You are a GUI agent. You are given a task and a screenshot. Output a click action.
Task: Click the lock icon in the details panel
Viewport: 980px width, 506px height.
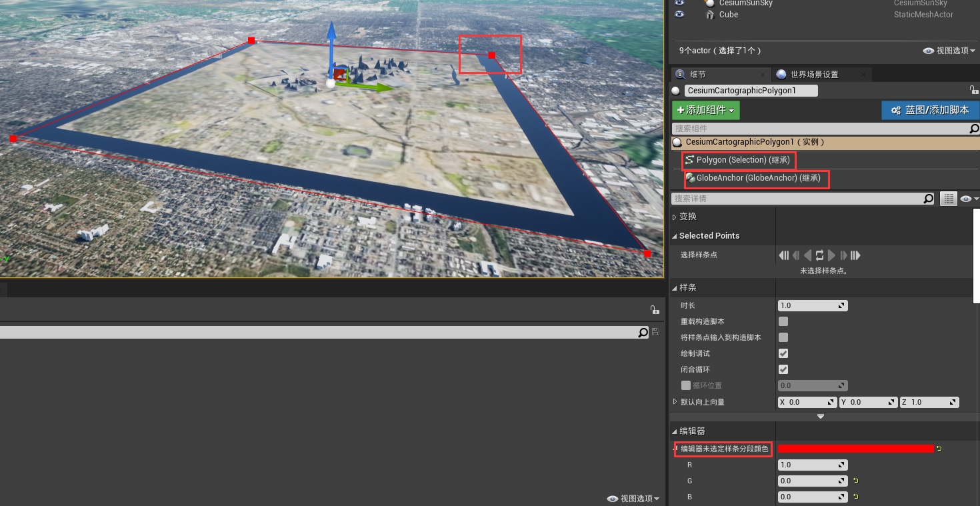click(x=973, y=90)
